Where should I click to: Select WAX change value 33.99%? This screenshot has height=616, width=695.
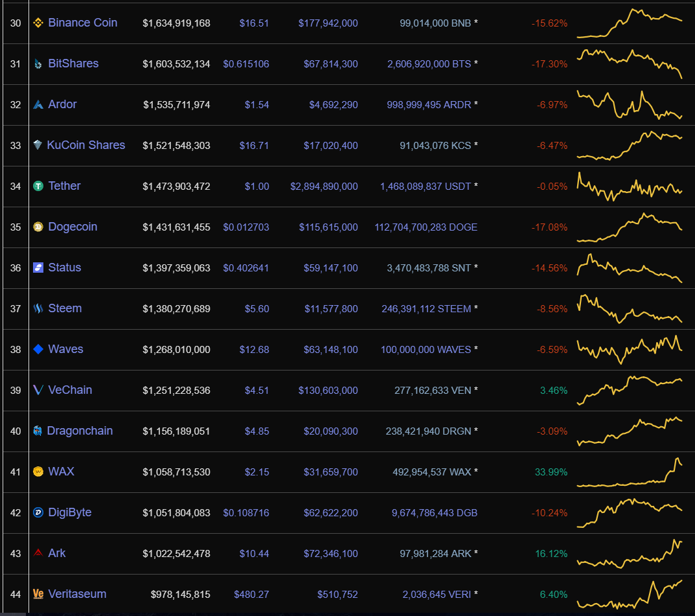(551, 472)
